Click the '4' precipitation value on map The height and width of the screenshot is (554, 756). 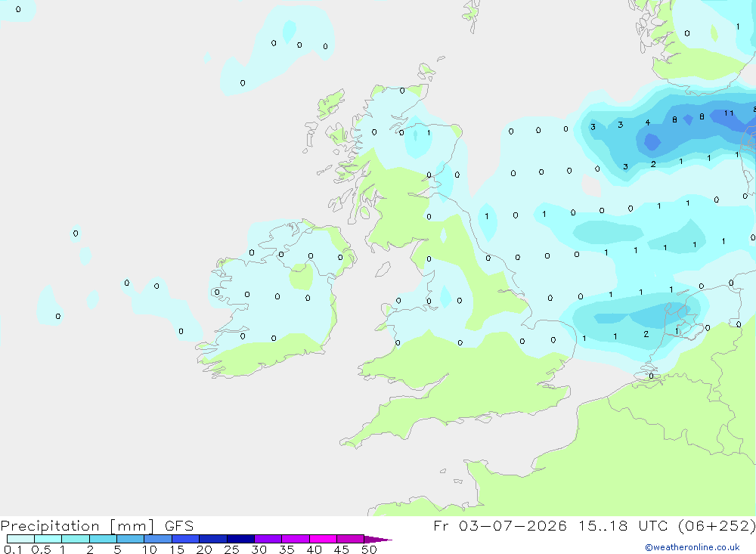click(648, 122)
